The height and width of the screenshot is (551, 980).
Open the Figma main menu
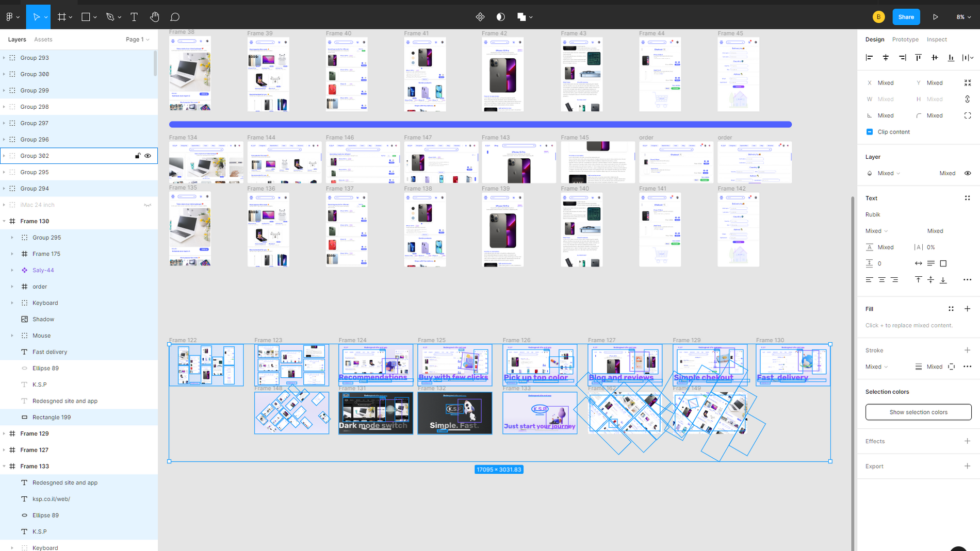coord(12,17)
